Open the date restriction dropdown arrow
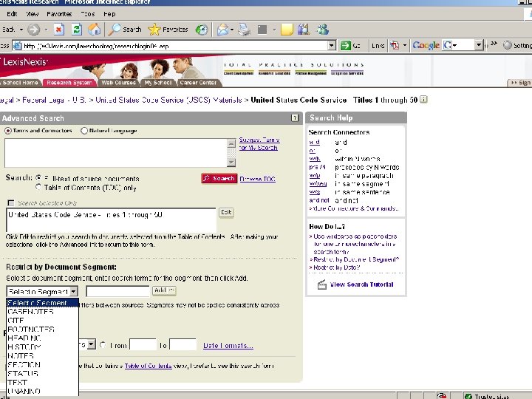This screenshot has height=399, width=532. (91, 345)
